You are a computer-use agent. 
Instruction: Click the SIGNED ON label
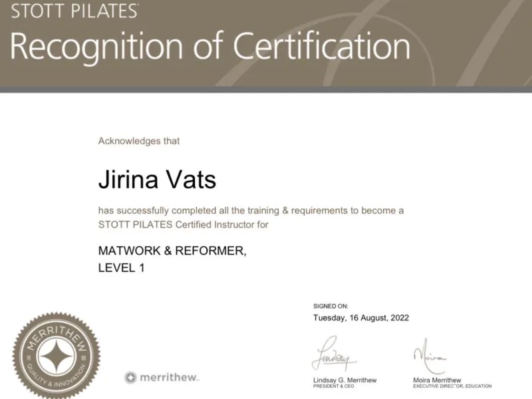click(331, 306)
